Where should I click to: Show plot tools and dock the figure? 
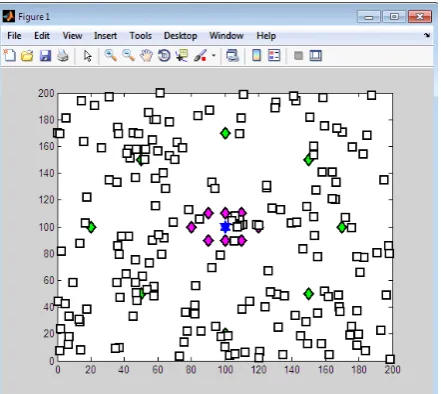point(316,55)
